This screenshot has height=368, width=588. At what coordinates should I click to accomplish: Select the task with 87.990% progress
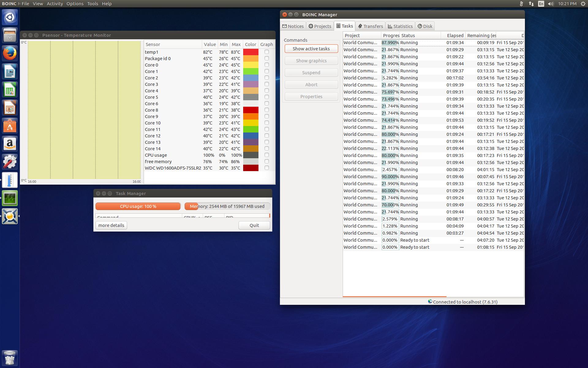433,43
